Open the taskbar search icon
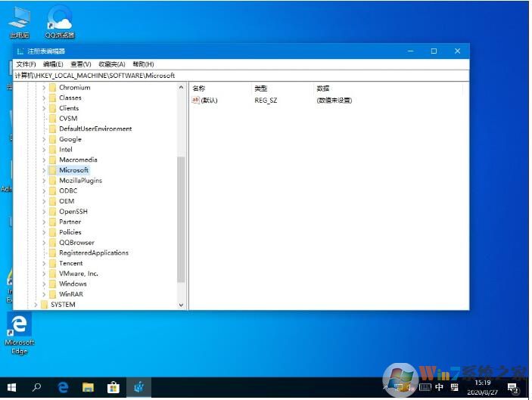 coord(37,387)
